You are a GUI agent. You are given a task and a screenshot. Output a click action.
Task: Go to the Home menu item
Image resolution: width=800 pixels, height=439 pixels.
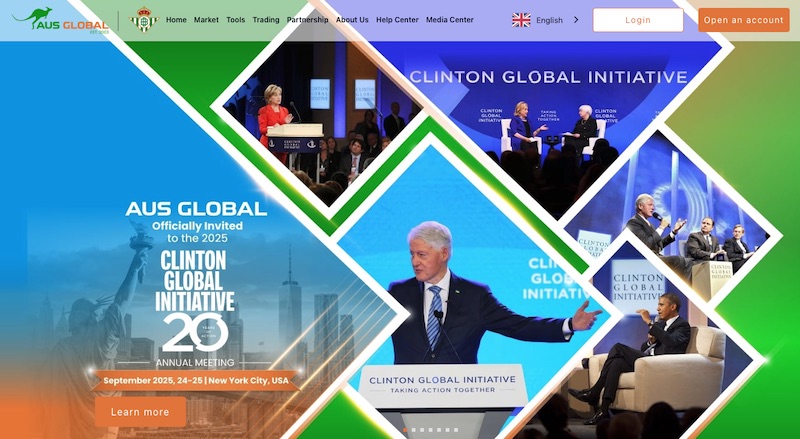tap(176, 20)
